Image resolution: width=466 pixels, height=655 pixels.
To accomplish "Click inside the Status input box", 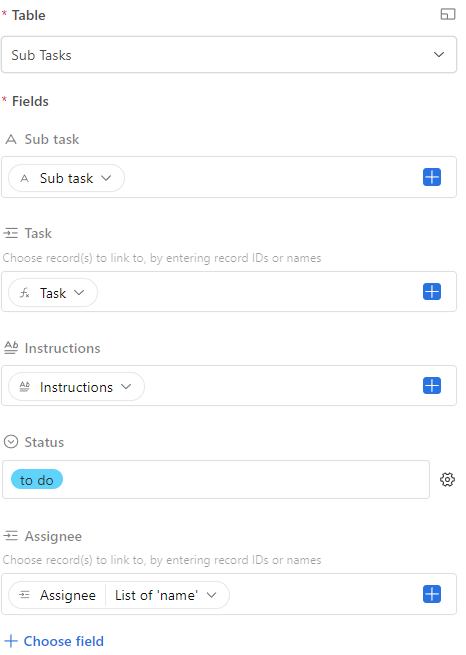I will point(246,480).
